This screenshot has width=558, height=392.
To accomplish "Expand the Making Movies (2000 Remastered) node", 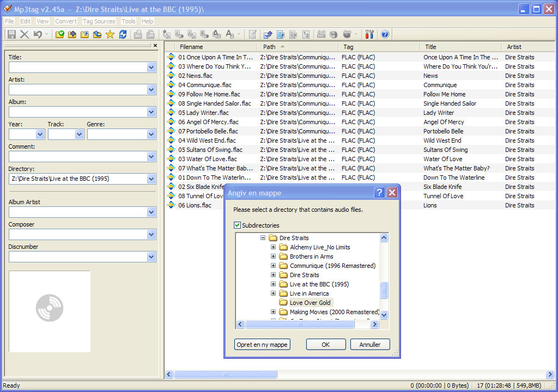I will 273,311.
